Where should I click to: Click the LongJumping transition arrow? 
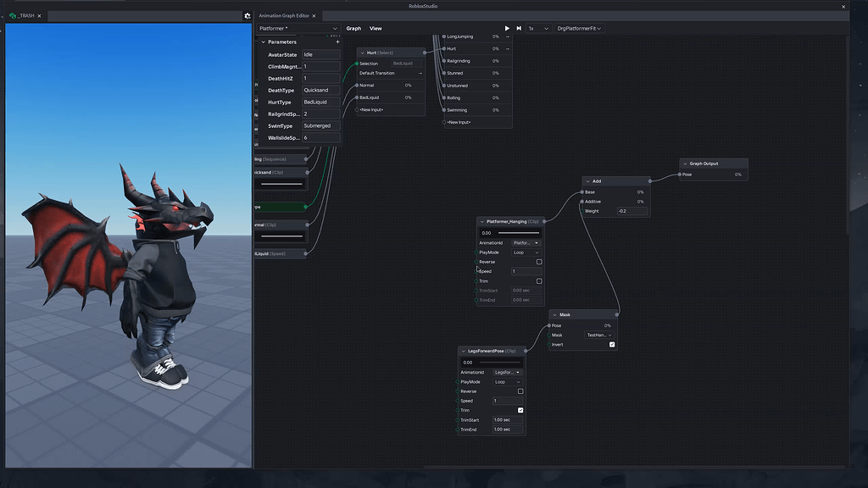pos(507,36)
